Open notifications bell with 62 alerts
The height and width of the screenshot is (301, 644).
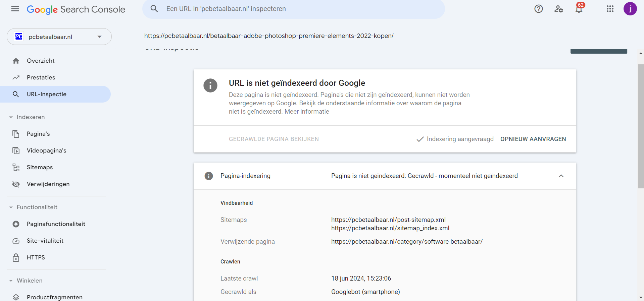click(x=579, y=8)
